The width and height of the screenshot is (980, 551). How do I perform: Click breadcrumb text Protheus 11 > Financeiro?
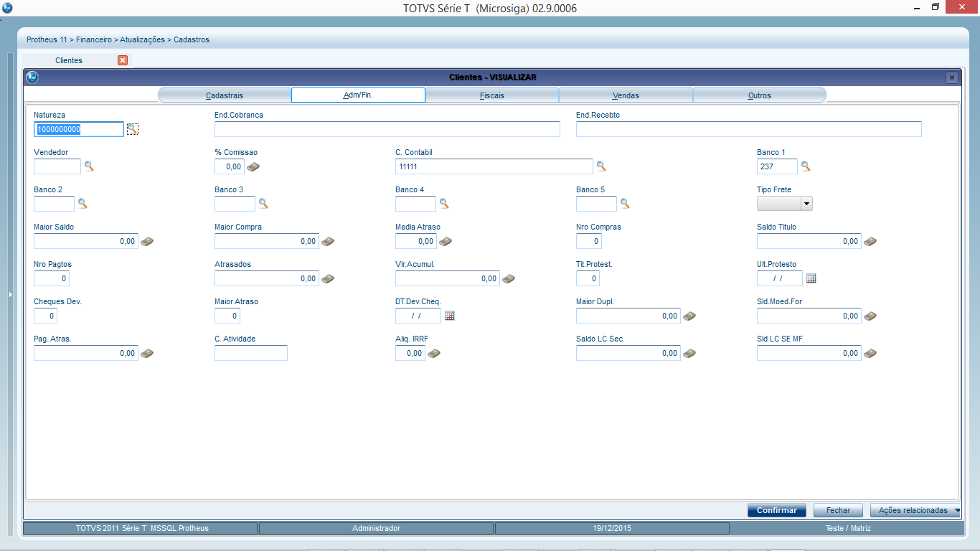[x=69, y=39]
